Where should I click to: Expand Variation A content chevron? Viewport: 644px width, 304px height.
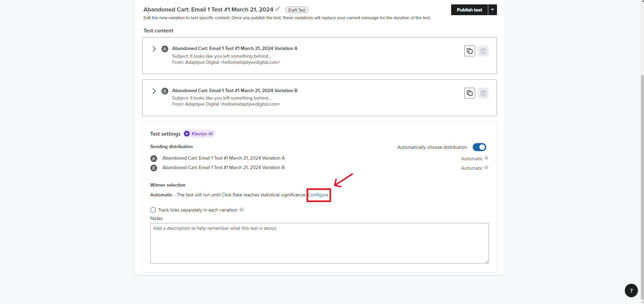(154, 49)
